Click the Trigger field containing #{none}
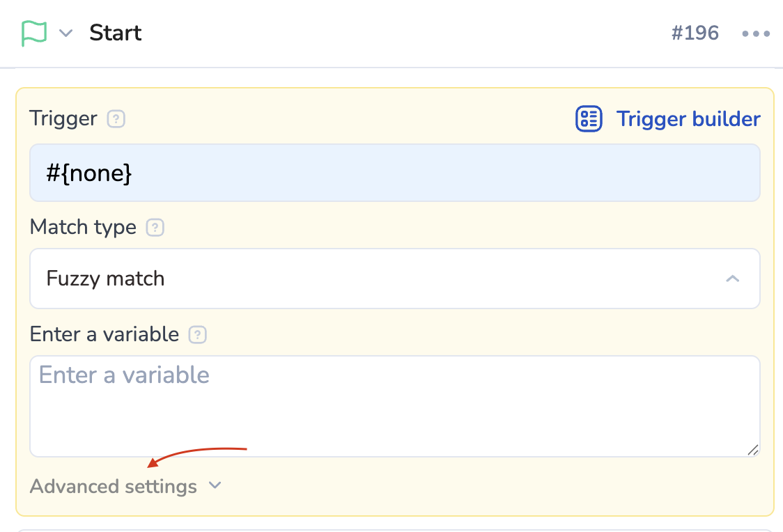Image resolution: width=783 pixels, height=532 pixels. 394,173
